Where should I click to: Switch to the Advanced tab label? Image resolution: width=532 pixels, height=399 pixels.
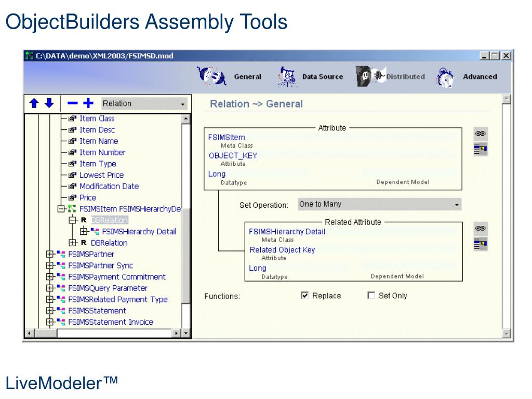click(480, 77)
